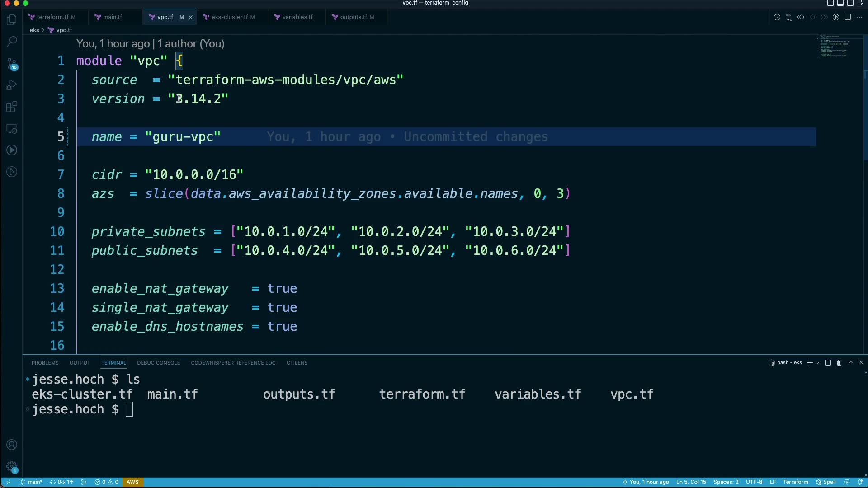Open Source Control with the 15 badge
Image resolution: width=868 pixels, height=488 pixels.
12,63
